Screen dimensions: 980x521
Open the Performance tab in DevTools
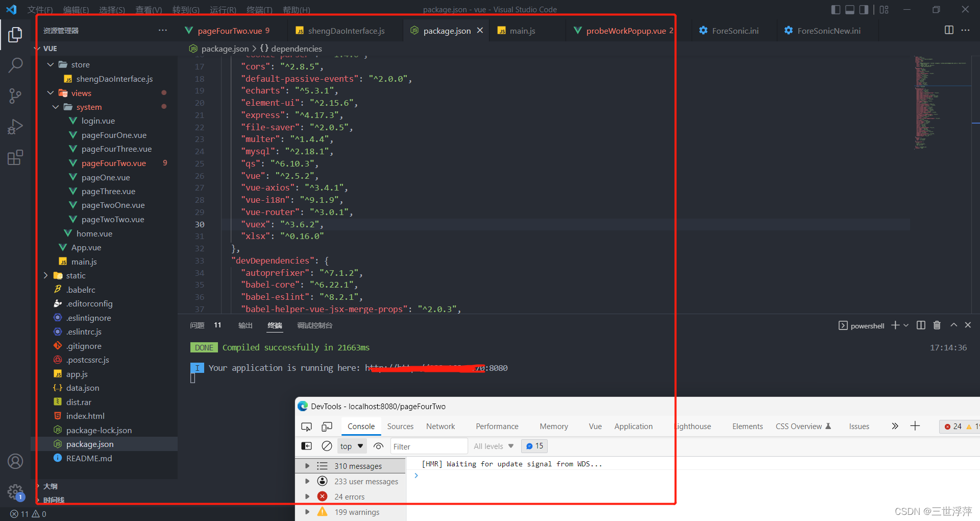coord(497,427)
